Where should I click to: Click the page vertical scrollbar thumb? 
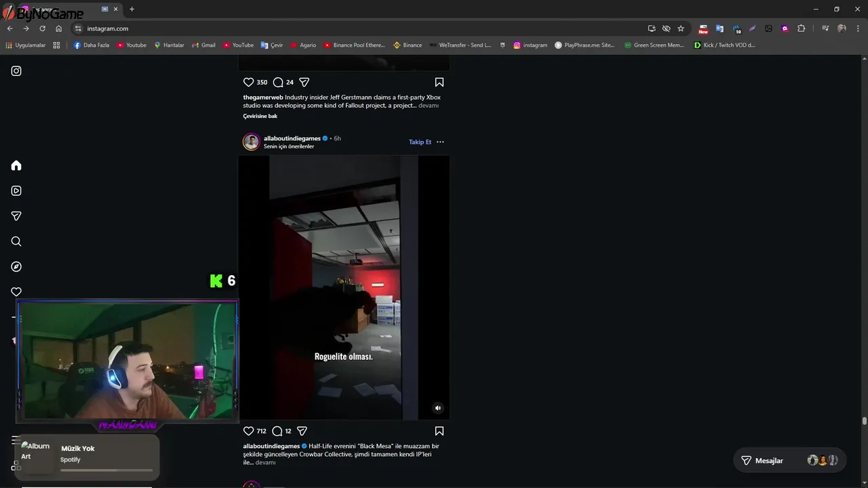pyautogui.click(x=864, y=421)
